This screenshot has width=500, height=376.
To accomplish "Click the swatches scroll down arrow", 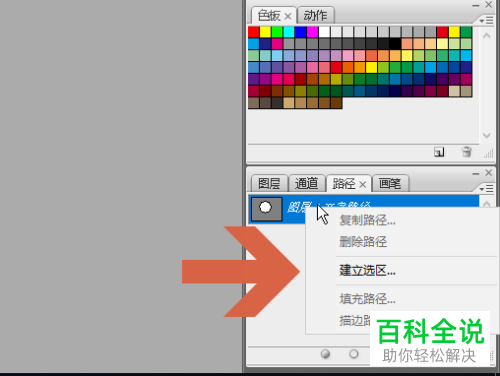I will coord(486,135).
